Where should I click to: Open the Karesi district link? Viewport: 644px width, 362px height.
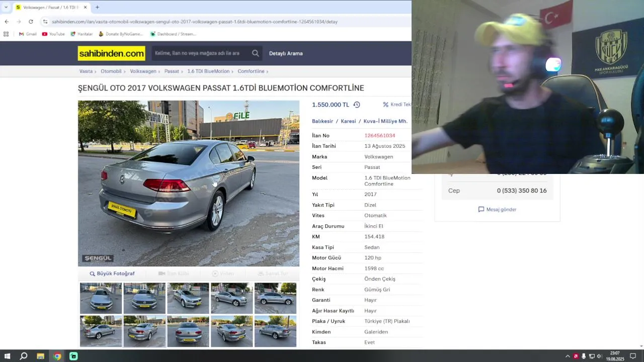pyautogui.click(x=348, y=121)
